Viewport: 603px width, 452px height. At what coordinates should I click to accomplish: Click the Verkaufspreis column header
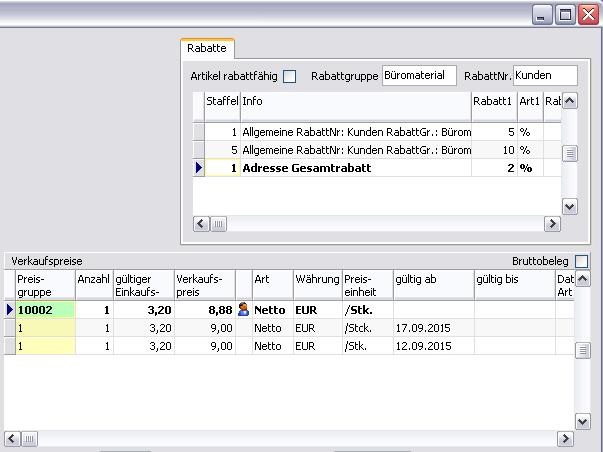(x=204, y=285)
